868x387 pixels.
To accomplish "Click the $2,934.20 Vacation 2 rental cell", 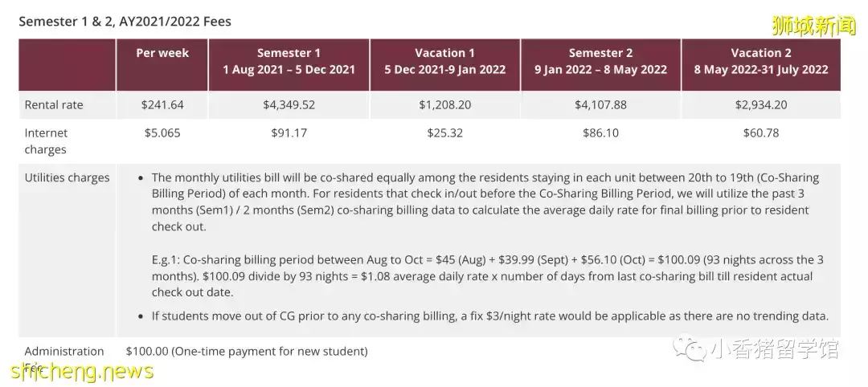I will (760, 105).
